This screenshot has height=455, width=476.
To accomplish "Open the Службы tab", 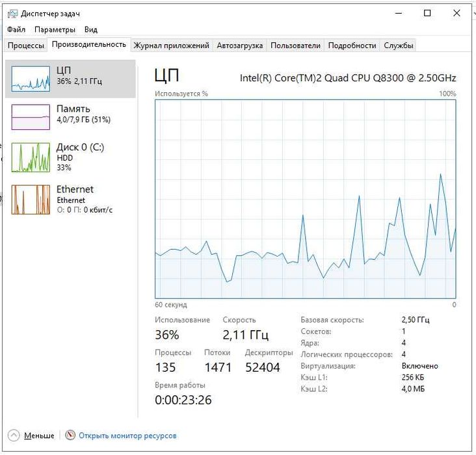I will (x=398, y=45).
